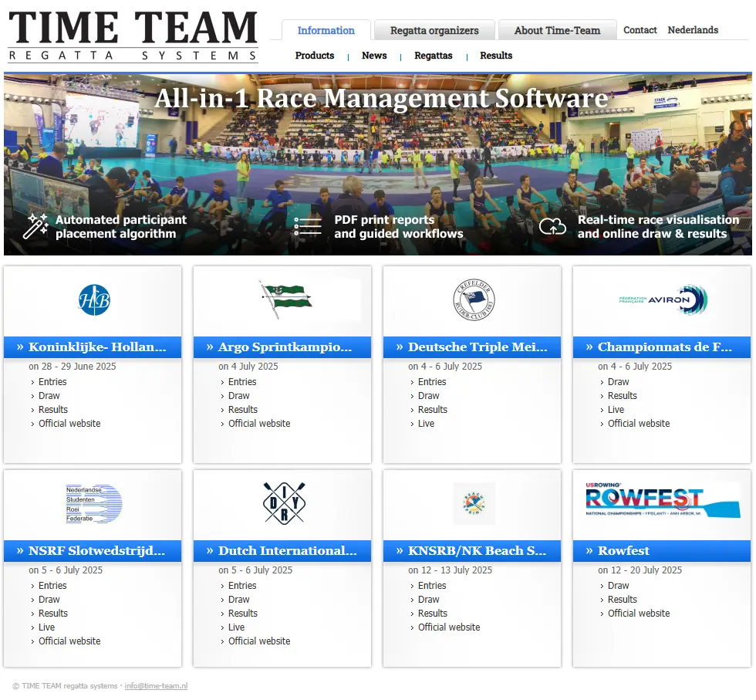756x700 pixels.
Task: Open Results for Argo Sprintkampioenschappen
Action: (242, 410)
